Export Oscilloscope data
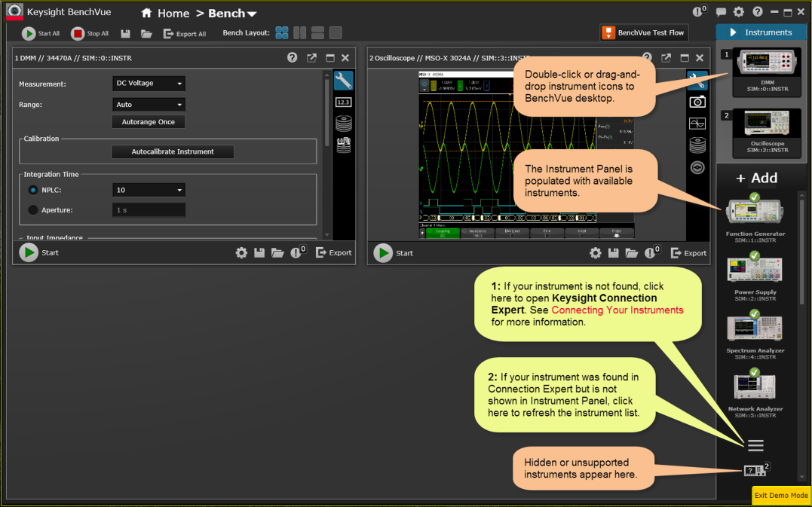Viewport: 812px width, 507px height. (688, 252)
